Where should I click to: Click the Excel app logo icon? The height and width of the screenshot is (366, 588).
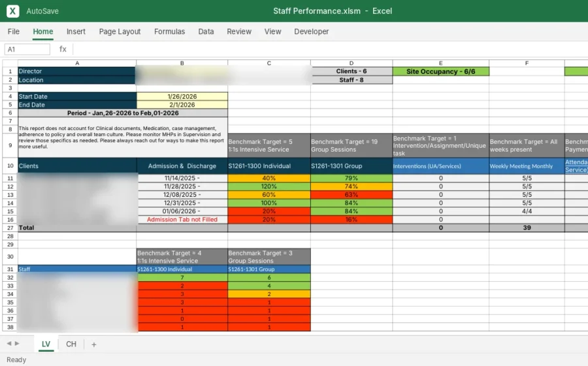[12, 11]
